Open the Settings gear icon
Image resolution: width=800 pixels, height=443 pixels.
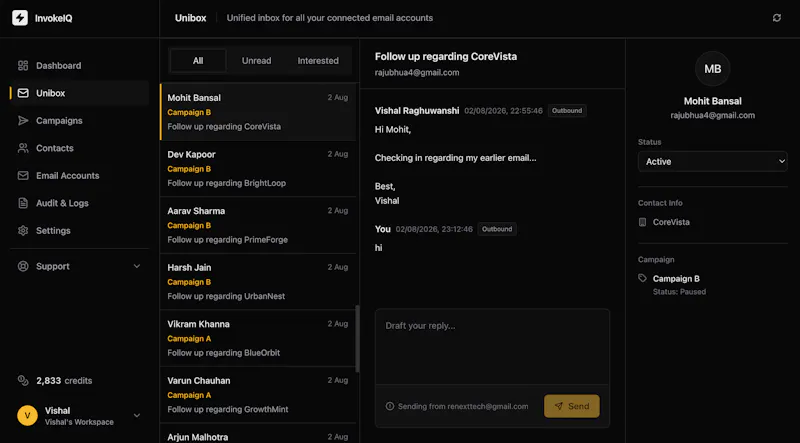tap(23, 231)
